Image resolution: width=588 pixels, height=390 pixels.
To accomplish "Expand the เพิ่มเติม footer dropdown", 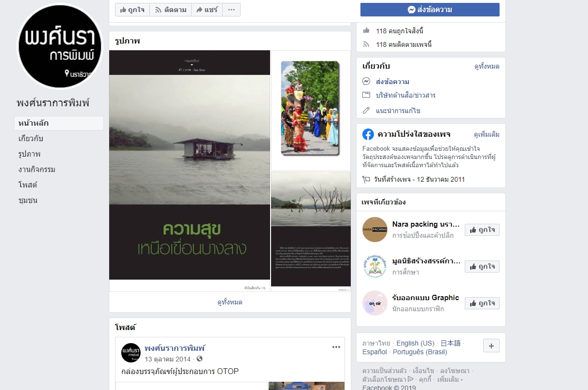I will click(x=449, y=379).
